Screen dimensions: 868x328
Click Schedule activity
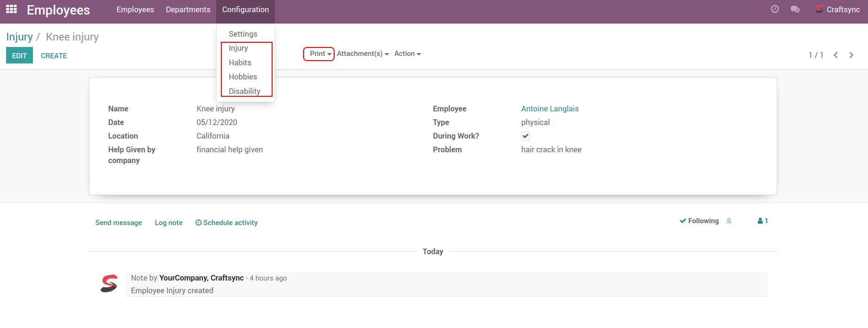click(227, 223)
